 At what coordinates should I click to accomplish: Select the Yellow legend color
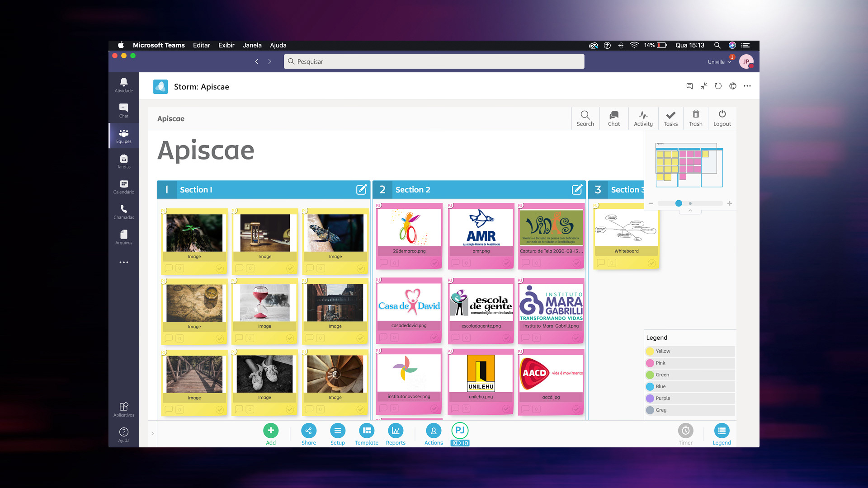click(x=690, y=351)
